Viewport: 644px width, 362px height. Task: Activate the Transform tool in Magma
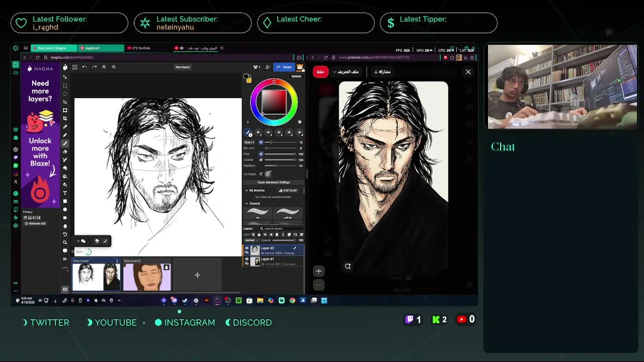point(65,110)
